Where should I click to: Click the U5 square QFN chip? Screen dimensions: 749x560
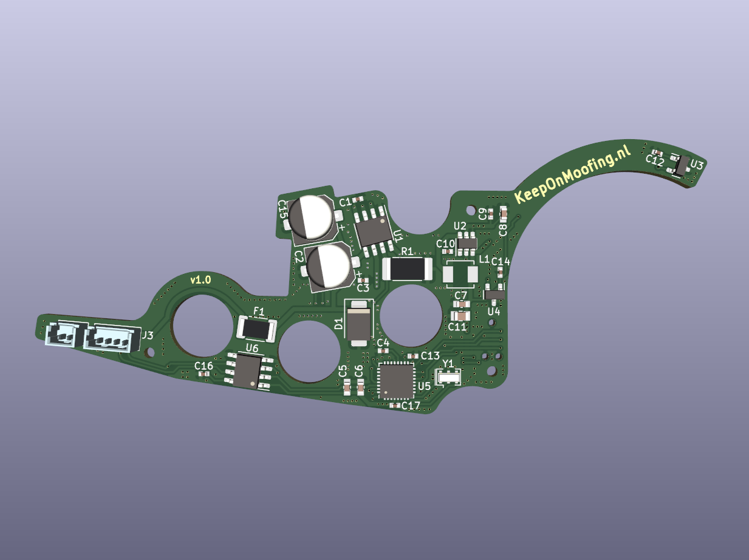[x=396, y=381]
